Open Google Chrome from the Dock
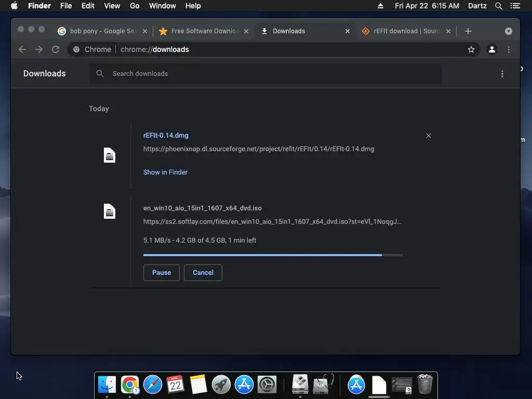The height and width of the screenshot is (399, 532). click(x=130, y=384)
